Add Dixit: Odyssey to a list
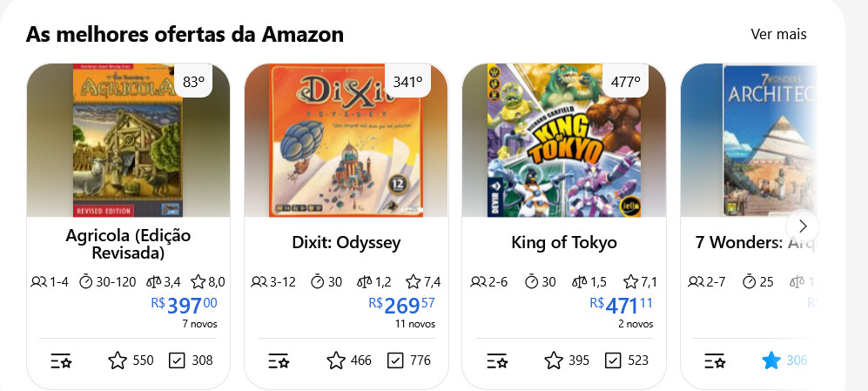868x391 pixels. tap(279, 361)
